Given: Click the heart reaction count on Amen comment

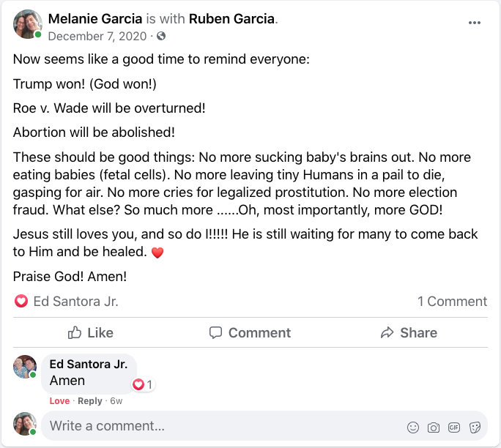Looking at the screenshot, I should (143, 384).
